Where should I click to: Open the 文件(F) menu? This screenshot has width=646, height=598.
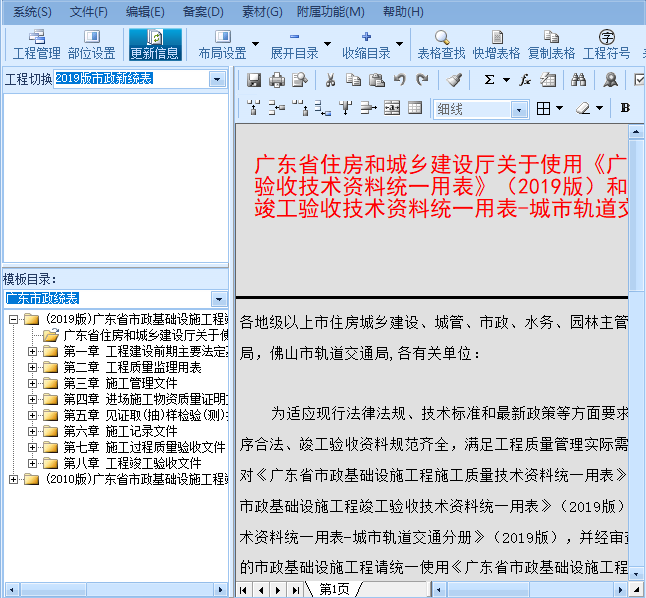tap(88, 12)
